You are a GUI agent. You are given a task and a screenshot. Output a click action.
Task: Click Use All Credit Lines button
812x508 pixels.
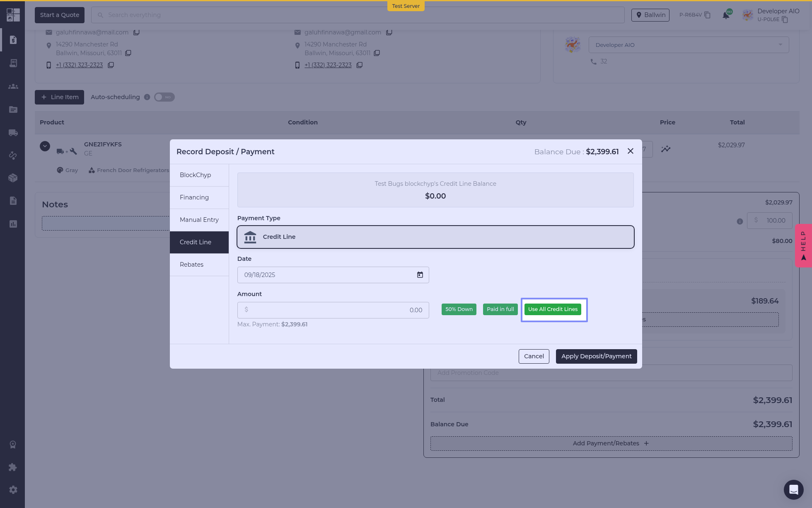(x=553, y=309)
